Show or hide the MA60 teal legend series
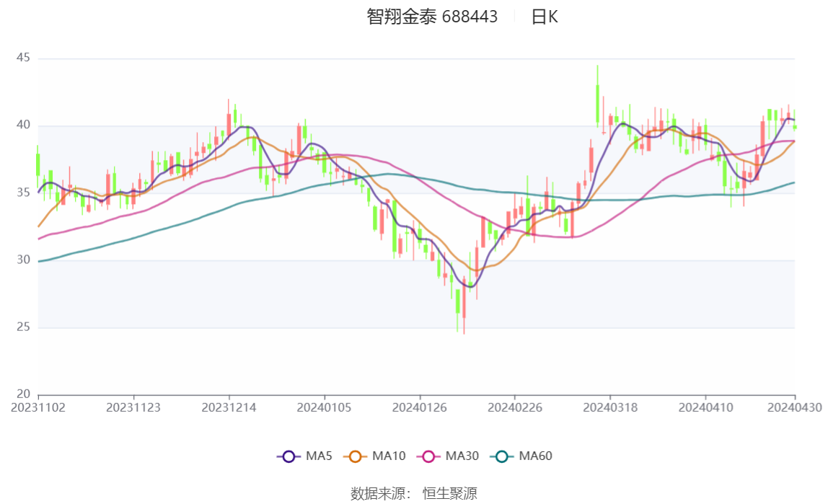 pos(502,456)
